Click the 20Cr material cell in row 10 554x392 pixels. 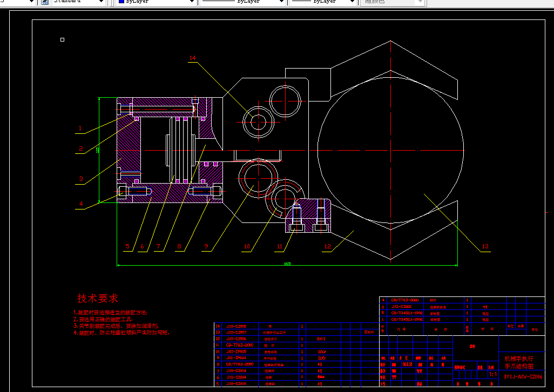point(321,352)
